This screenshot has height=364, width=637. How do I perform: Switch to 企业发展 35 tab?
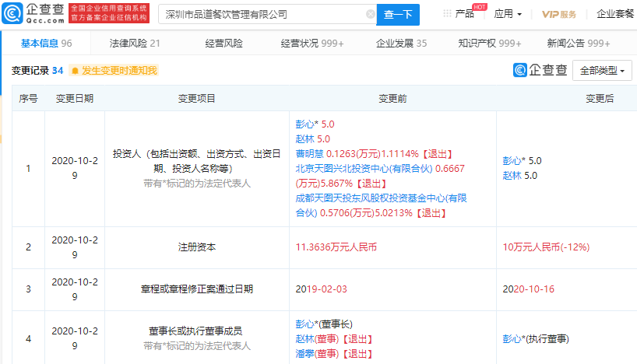[401, 43]
